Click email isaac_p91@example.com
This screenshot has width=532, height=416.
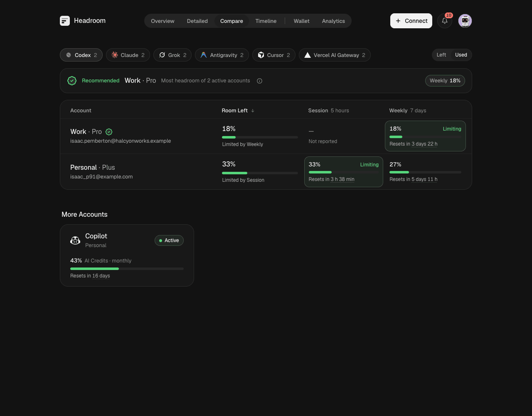tap(101, 177)
